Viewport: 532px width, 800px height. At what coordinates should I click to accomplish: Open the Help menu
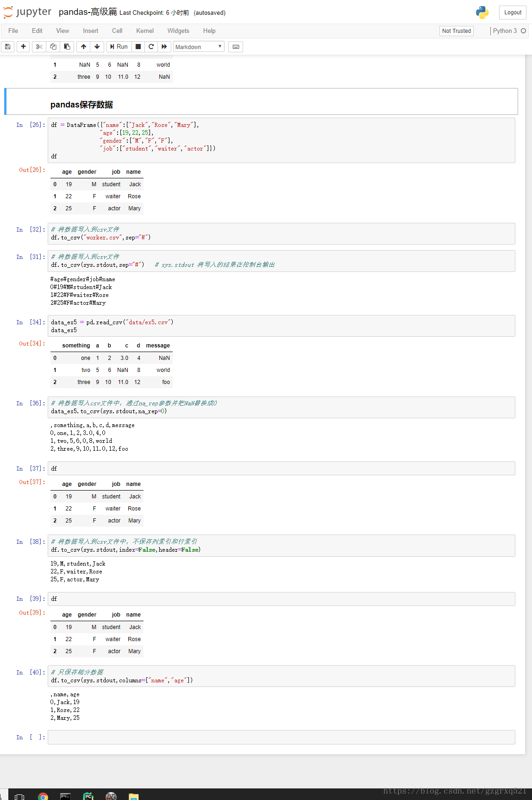coord(209,31)
